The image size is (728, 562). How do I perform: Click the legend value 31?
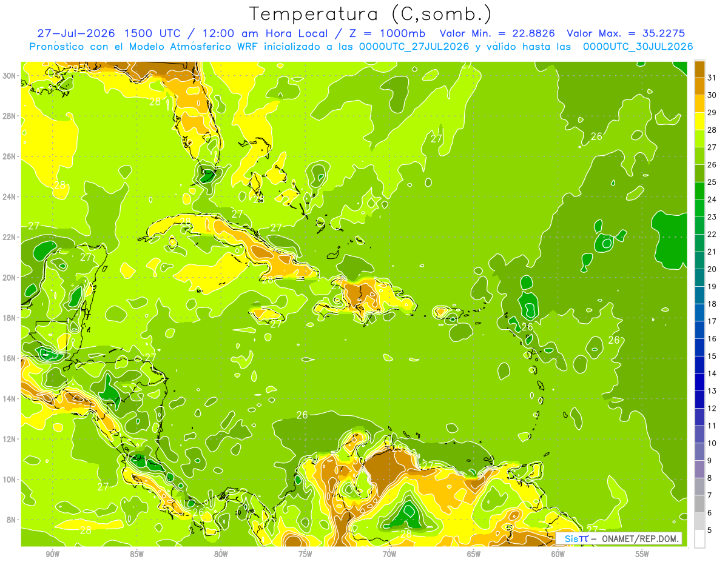pyautogui.click(x=712, y=77)
